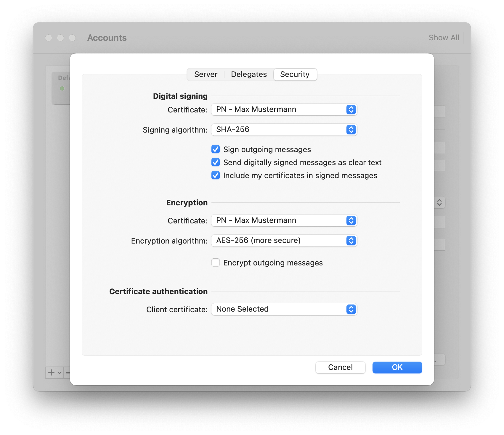The width and height of the screenshot is (504, 435).
Task: Click the Cancel button
Action: [340, 367]
